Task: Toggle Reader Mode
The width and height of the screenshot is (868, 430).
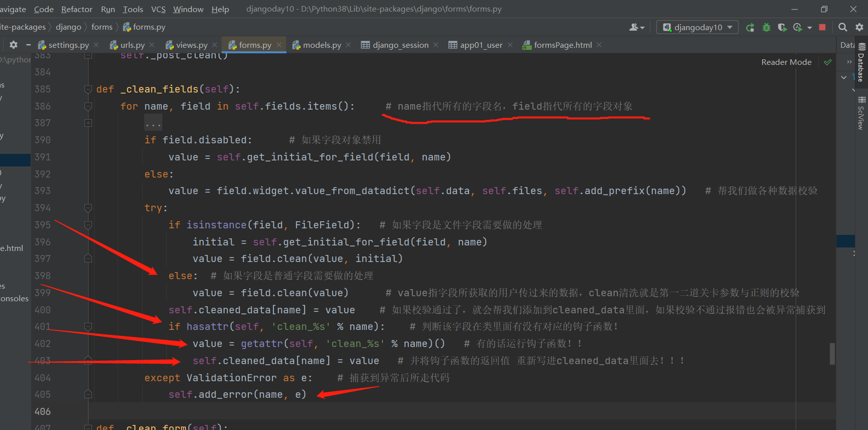Action: coord(786,62)
